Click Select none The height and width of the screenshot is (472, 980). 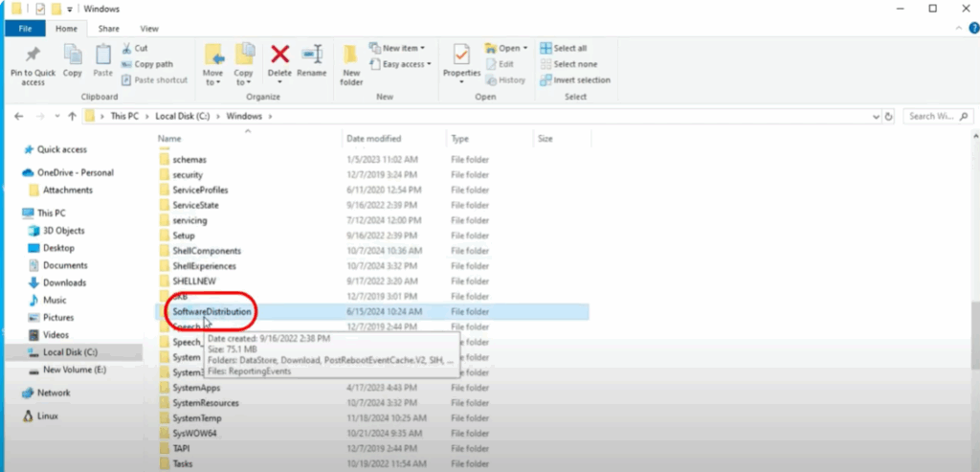click(x=568, y=64)
